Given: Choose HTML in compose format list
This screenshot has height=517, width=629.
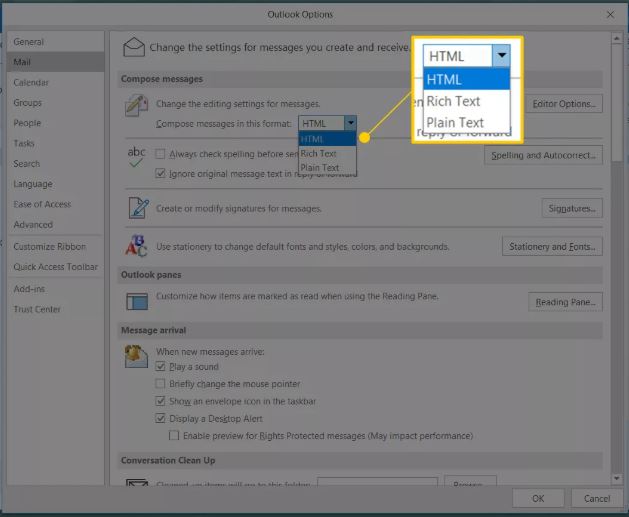Looking at the screenshot, I should click(327, 139).
